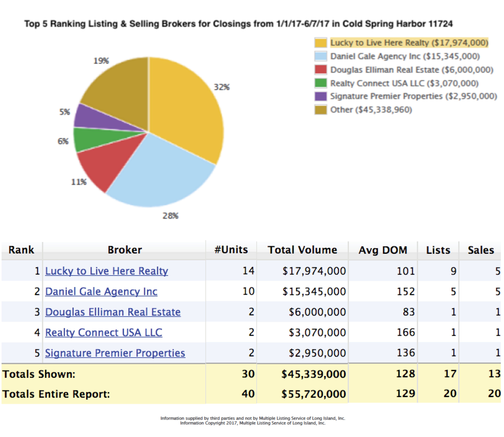Screen dimensions: 504x437
Task: Click the 19% pie chart label
Action: tap(101, 61)
